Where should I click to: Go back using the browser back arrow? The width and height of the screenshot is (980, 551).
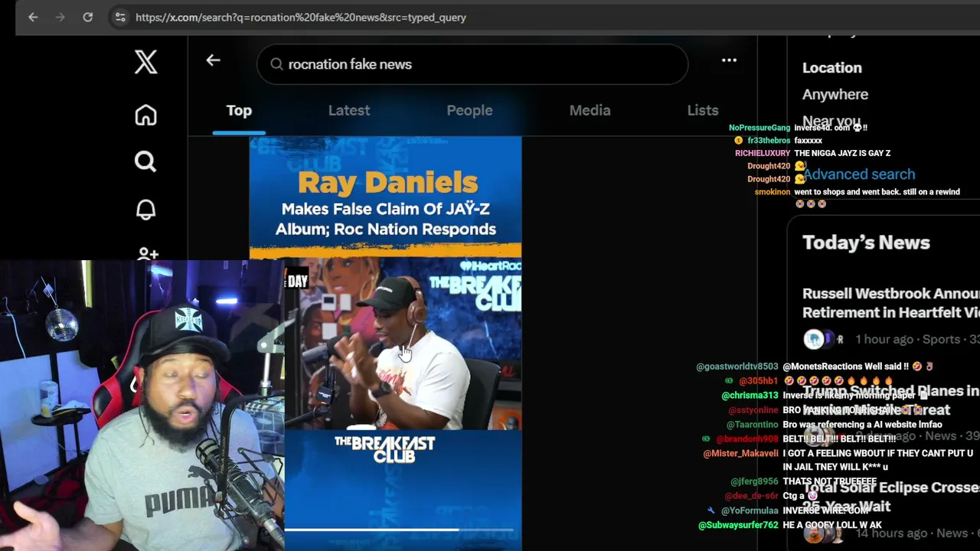(33, 17)
